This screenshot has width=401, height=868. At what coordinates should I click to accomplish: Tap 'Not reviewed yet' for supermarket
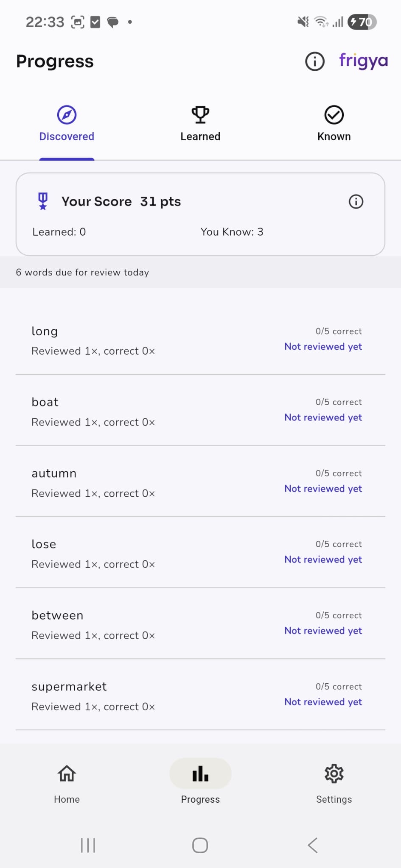[323, 702]
